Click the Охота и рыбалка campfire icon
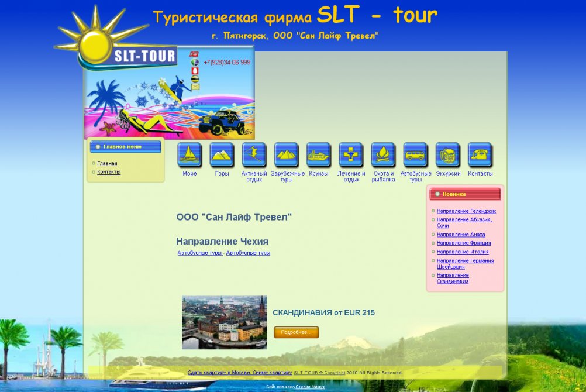 pos(383,155)
